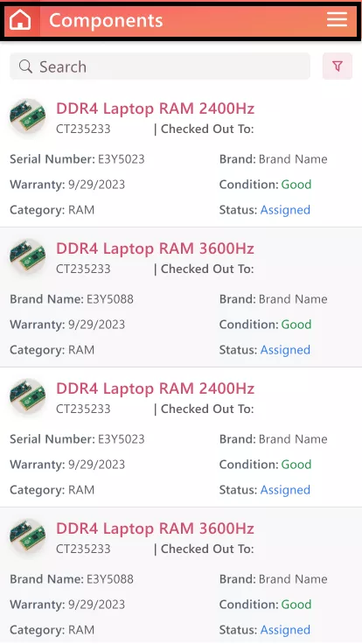This screenshot has width=362, height=644.
Task: Go to the Home screen icon
Action: 20,20
